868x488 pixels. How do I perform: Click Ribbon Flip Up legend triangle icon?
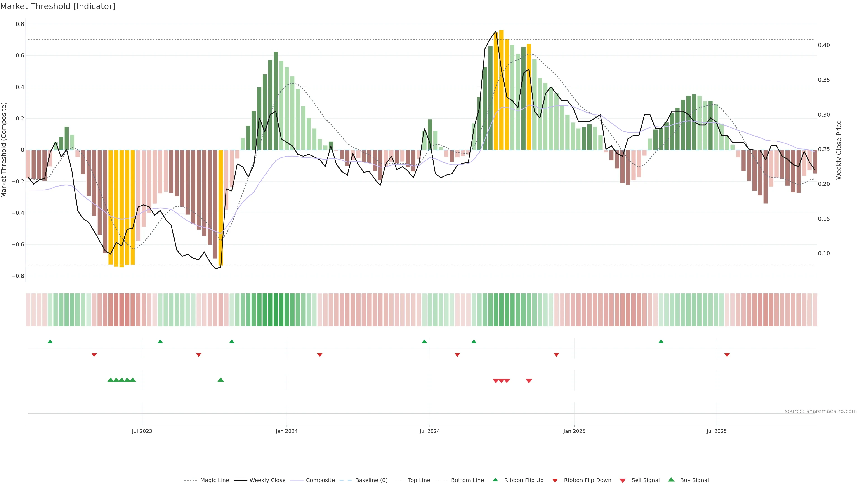[x=495, y=480]
